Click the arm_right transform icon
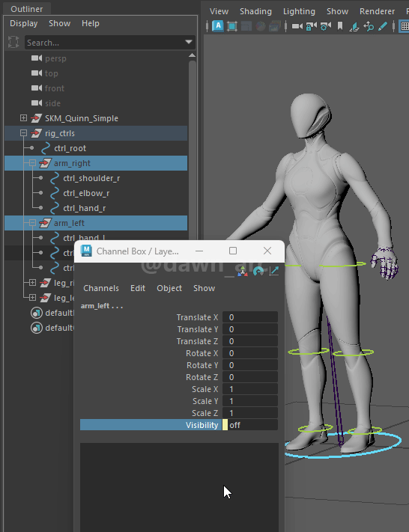Image resolution: width=409 pixels, height=532 pixels. click(45, 163)
